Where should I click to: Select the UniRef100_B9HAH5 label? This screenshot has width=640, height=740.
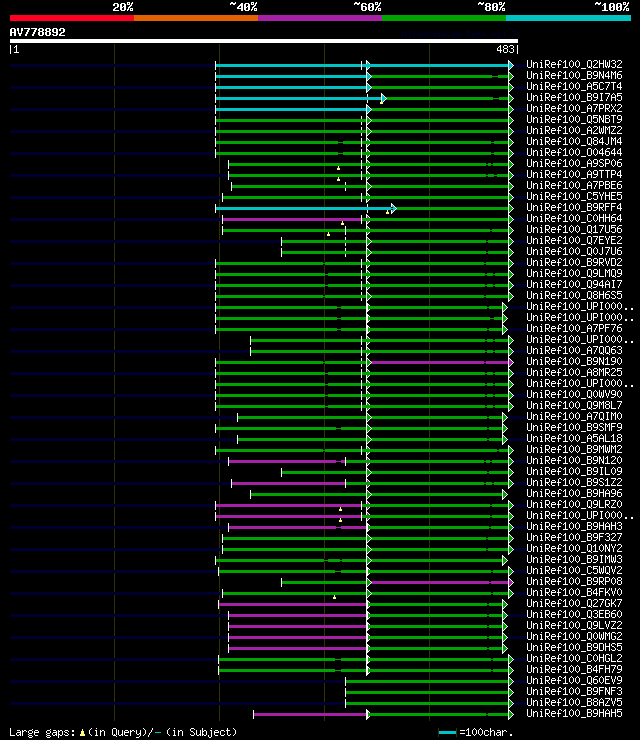coord(574,714)
